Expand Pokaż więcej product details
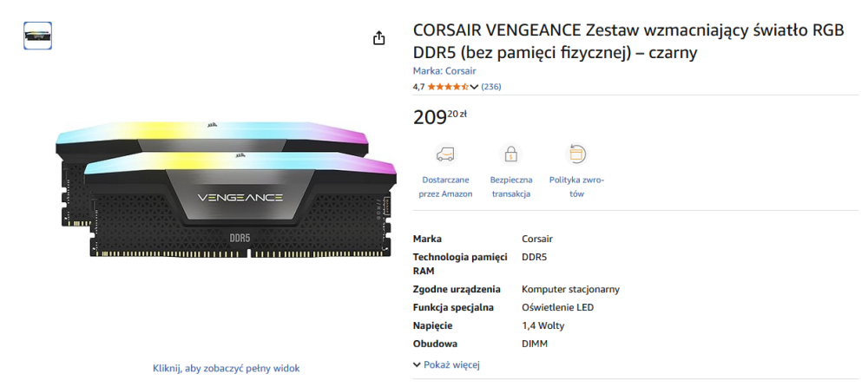 [451, 365]
